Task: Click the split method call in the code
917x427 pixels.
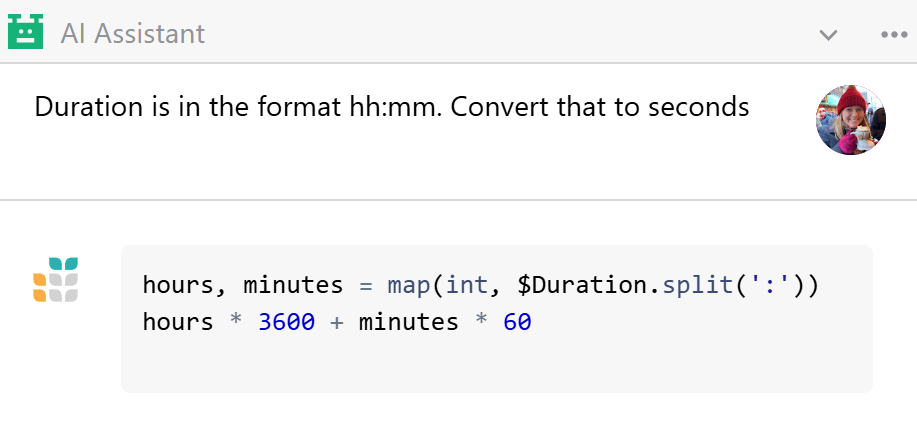Action: click(x=697, y=285)
